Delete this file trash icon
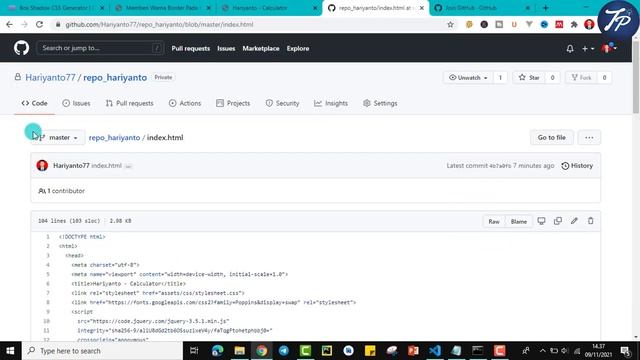 click(x=591, y=221)
